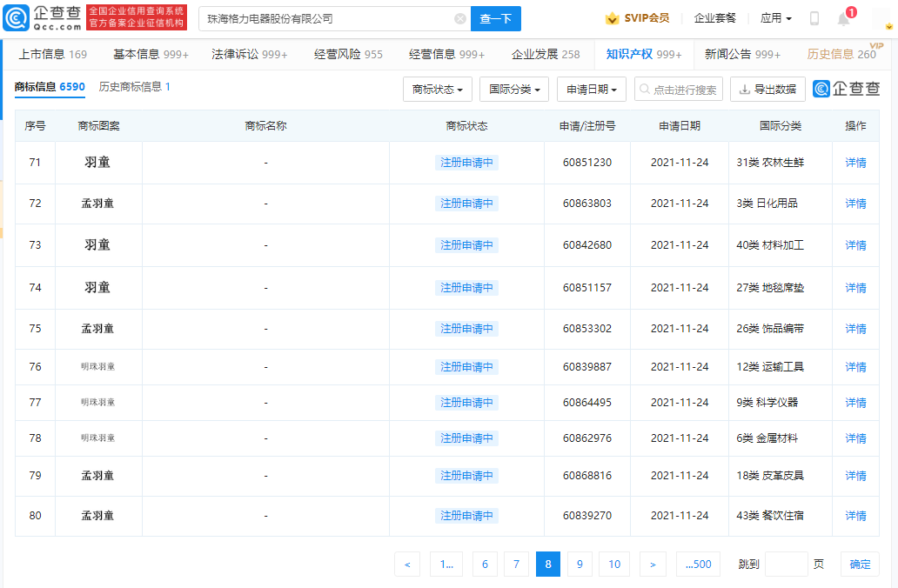Viewport: 898px width, 588px height.
Task: Open the notification bell
Action: tap(842, 18)
